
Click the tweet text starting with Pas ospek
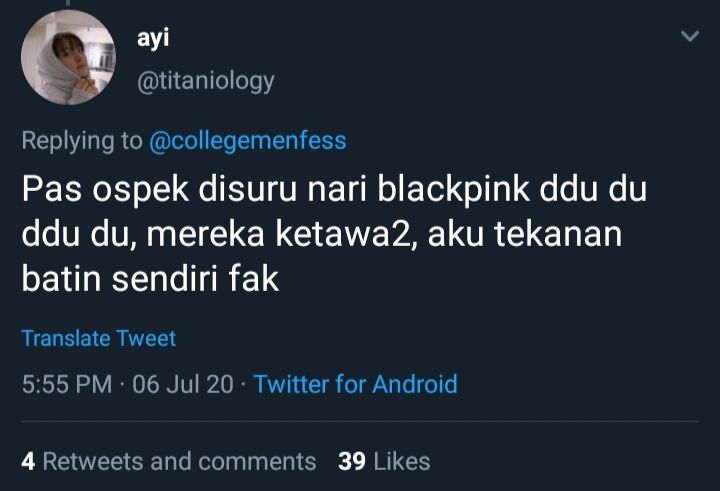pos(334,234)
